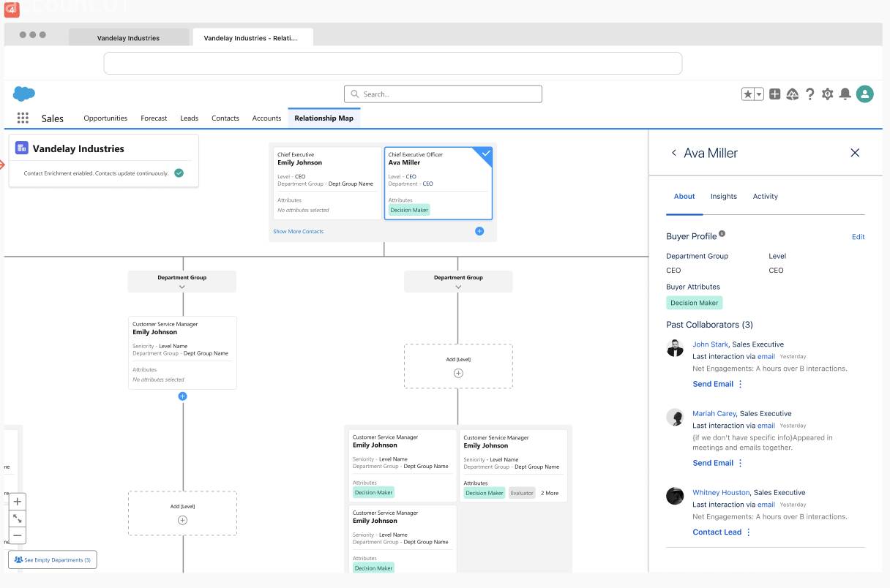890x588 pixels.
Task: Select the Relationship Map tab
Action: 324,118
